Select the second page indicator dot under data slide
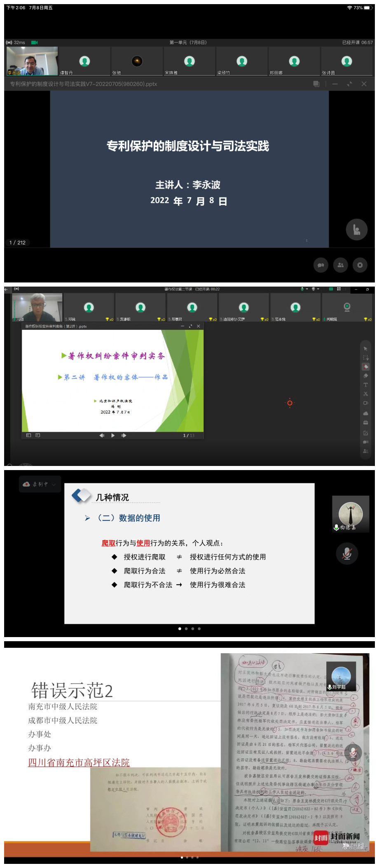The width and height of the screenshot is (379, 868). (186, 629)
